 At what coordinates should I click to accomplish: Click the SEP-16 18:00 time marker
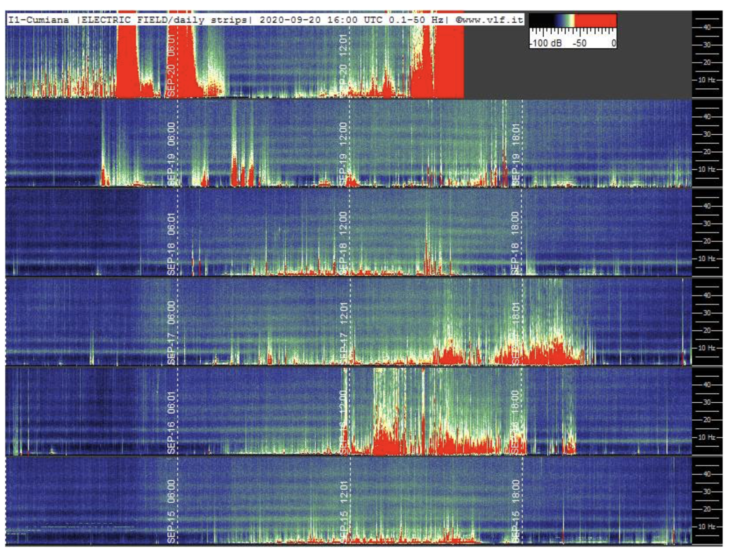tap(516, 422)
